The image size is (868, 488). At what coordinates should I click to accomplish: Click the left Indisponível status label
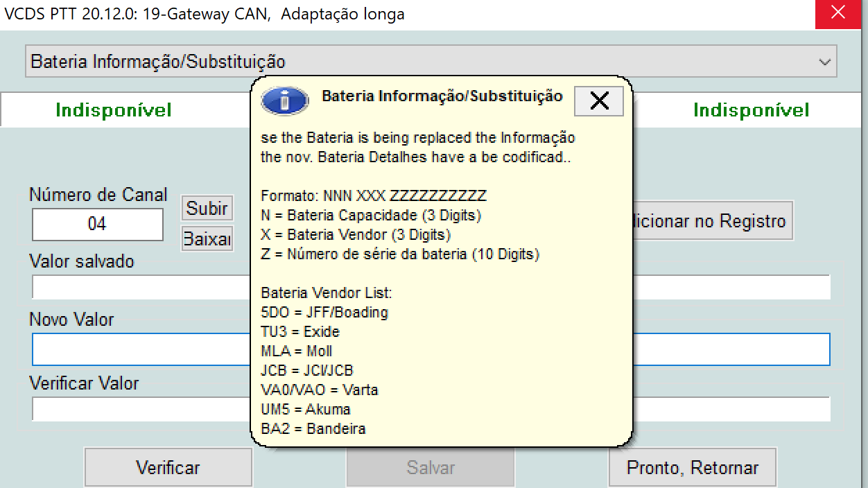click(x=114, y=110)
